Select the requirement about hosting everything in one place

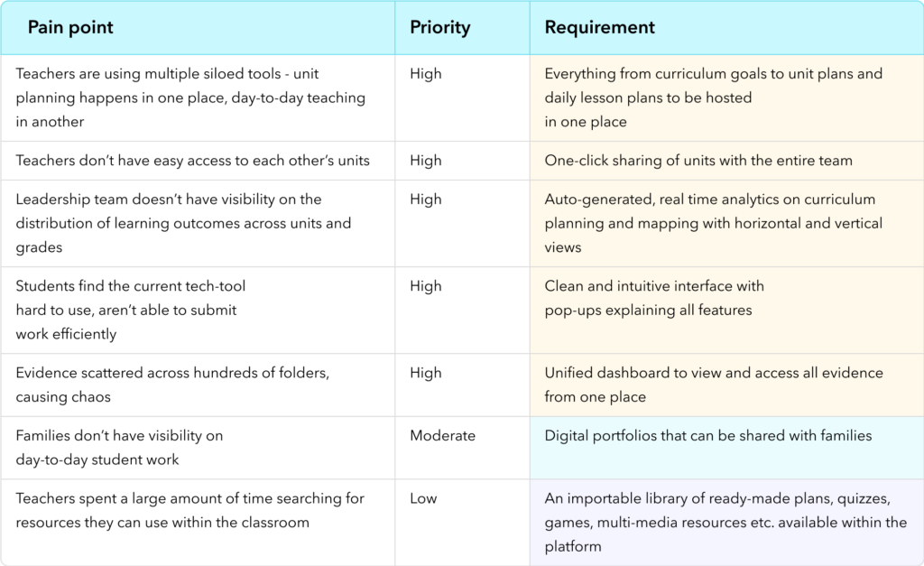(713, 97)
